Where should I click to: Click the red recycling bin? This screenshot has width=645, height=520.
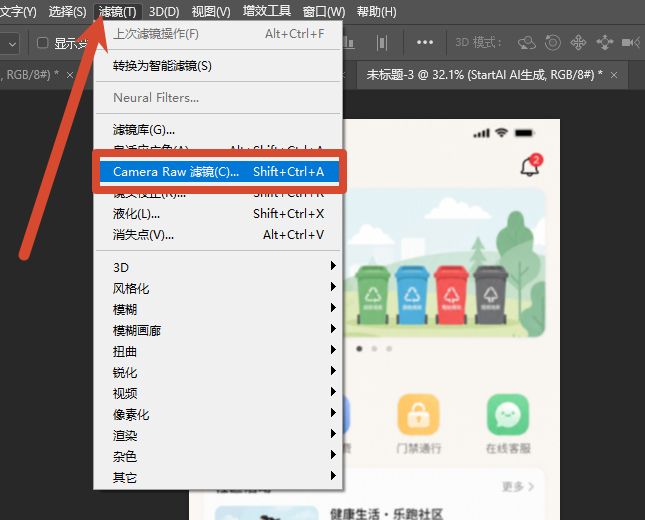coord(451,295)
